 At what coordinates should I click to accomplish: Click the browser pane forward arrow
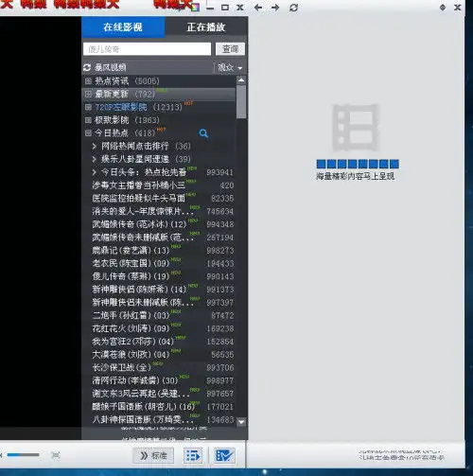[x=275, y=8]
